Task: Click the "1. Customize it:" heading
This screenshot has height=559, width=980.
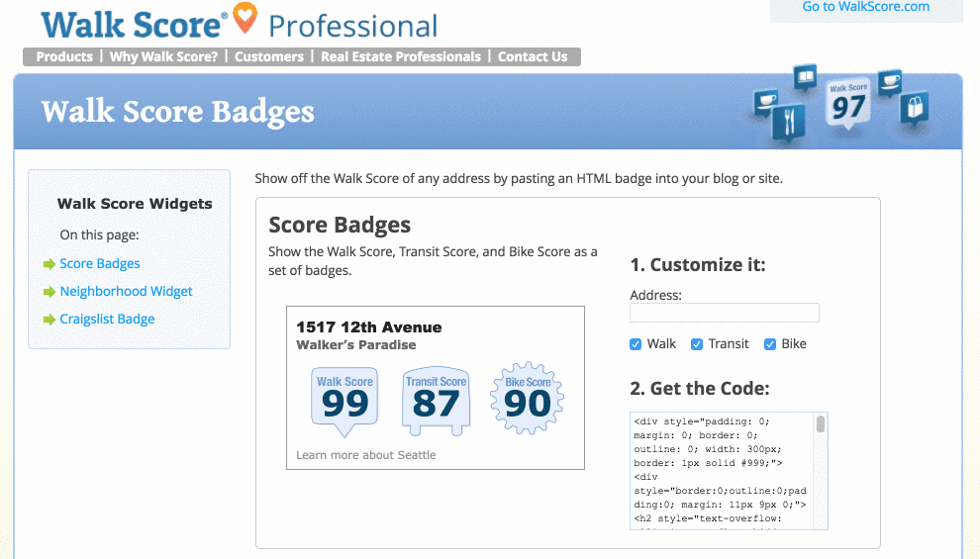Action: pyautogui.click(x=698, y=265)
